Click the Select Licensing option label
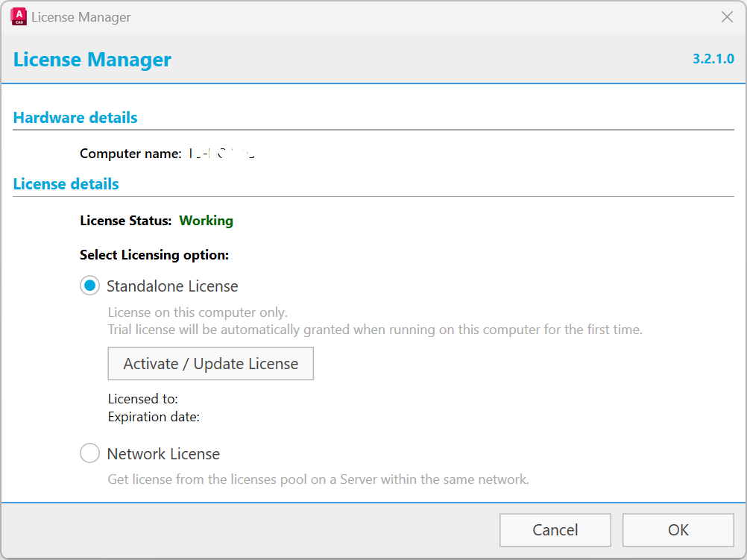The image size is (747, 560). pyautogui.click(x=154, y=255)
